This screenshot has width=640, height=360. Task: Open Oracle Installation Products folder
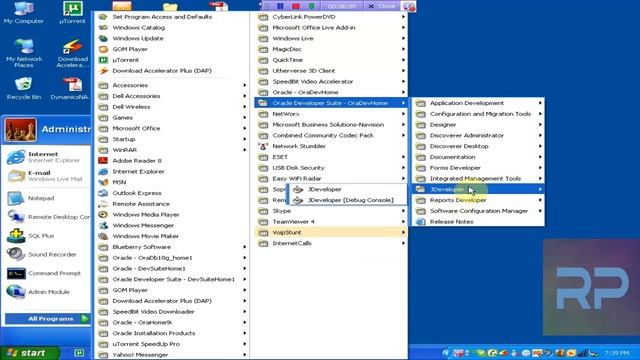[x=172, y=333]
